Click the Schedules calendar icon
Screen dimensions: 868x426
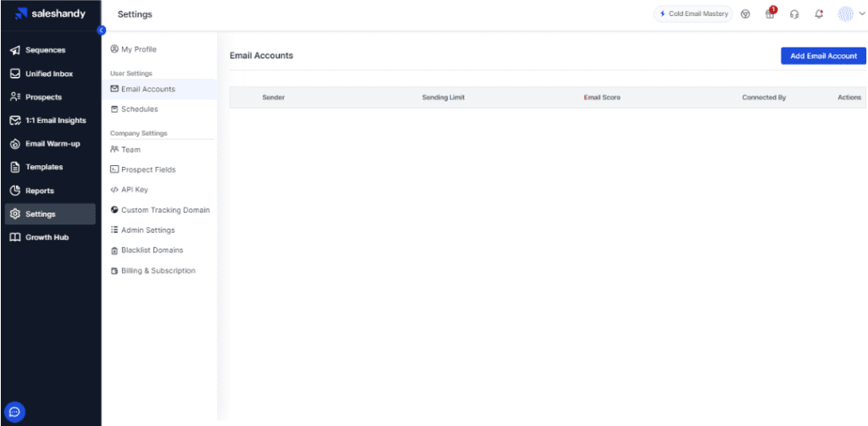coord(114,109)
